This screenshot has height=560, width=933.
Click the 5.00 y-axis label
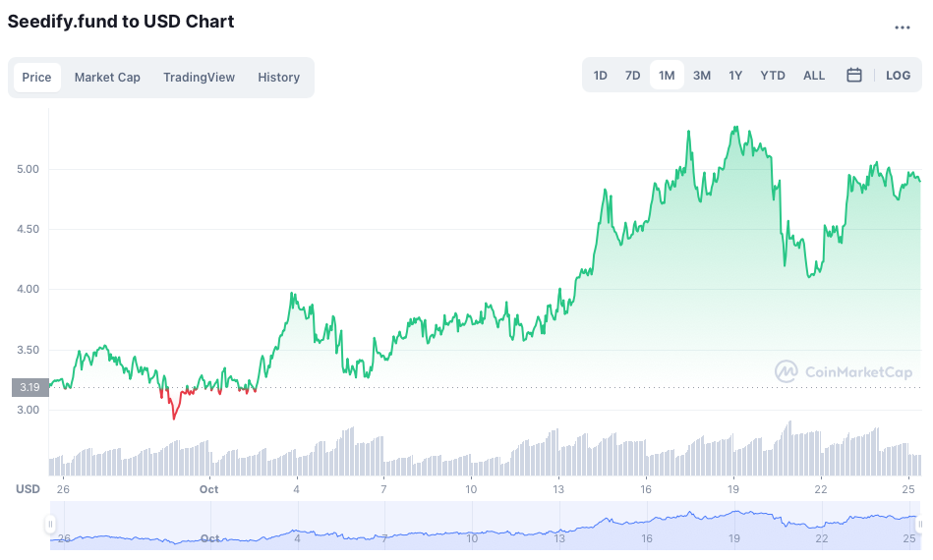pos(28,169)
